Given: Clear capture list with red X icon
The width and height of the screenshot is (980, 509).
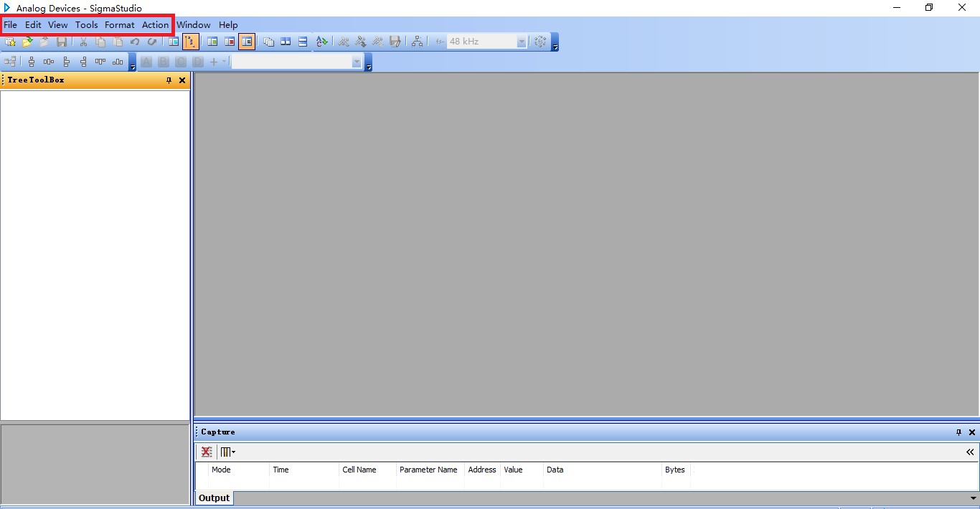Looking at the screenshot, I should pyautogui.click(x=207, y=452).
